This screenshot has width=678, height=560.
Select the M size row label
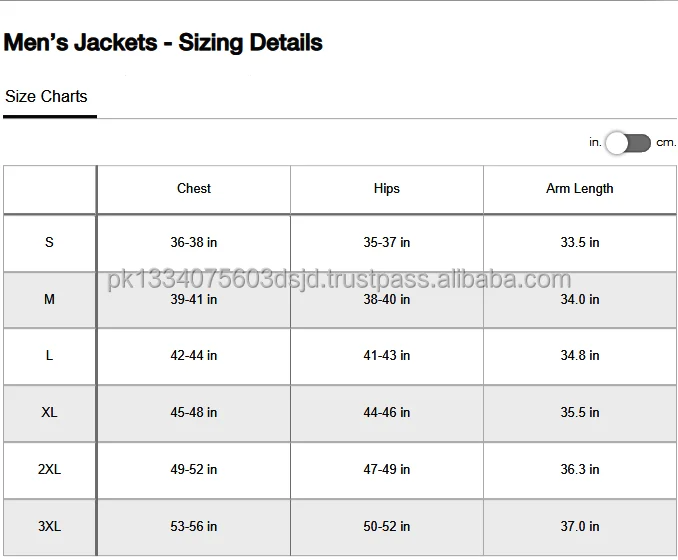click(49, 300)
